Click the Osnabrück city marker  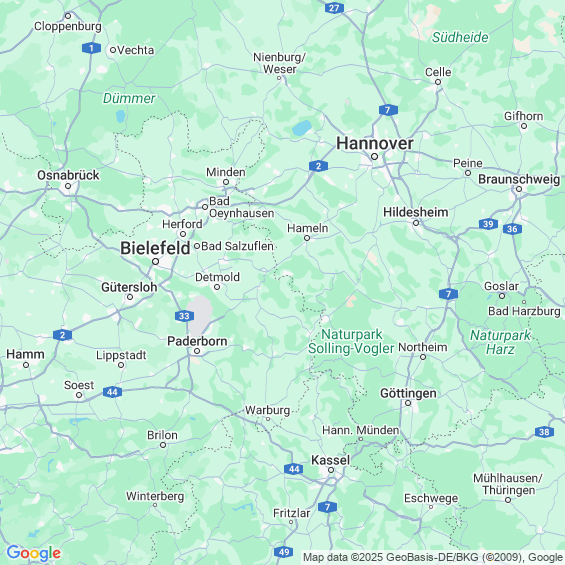click(68, 186)
